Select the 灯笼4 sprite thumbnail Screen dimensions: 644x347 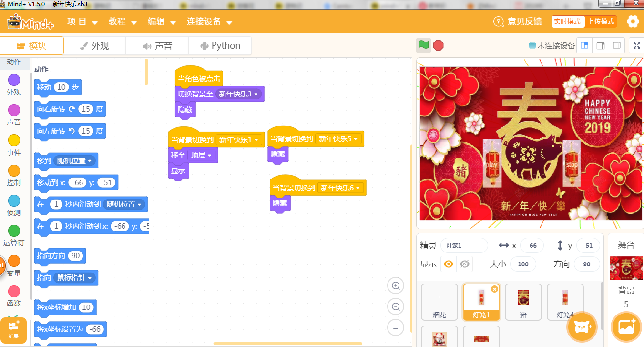(x=565, y=302)
